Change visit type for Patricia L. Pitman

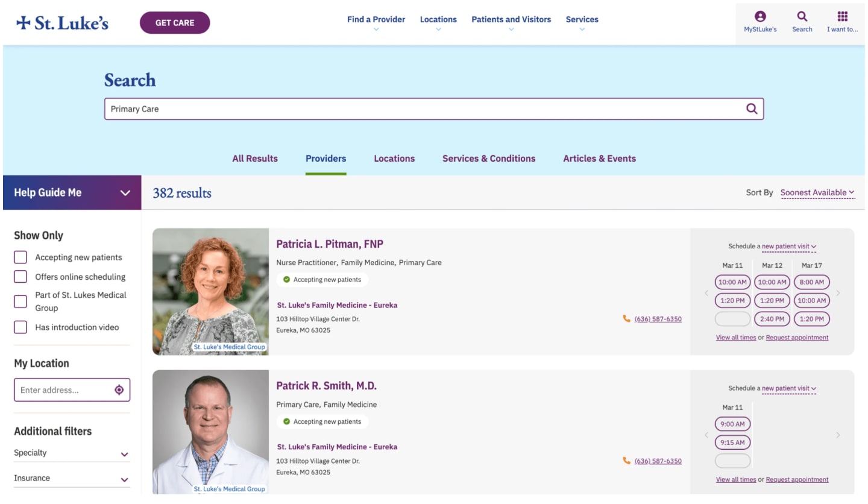click(789, 247)
